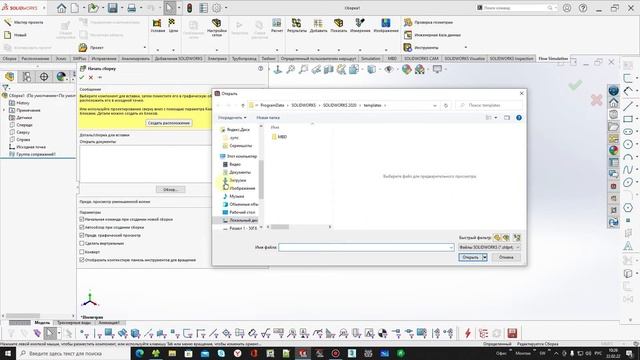Click the horizontal scrollbar in file list
This screenshot has height=360, width=640.
[280, 227]
